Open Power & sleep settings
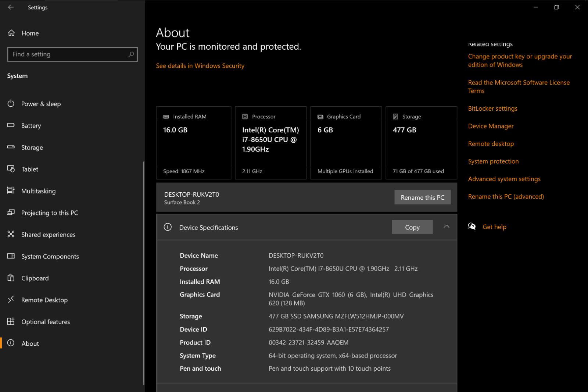The height and width of the screenshot is (392, 588). tap(41, 104)
